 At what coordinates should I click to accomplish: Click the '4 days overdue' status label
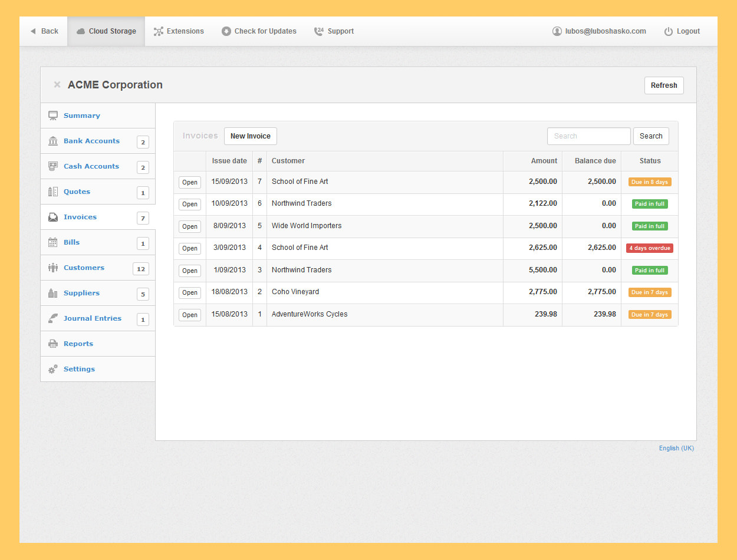pyautogui.click(x=650, y=248)
